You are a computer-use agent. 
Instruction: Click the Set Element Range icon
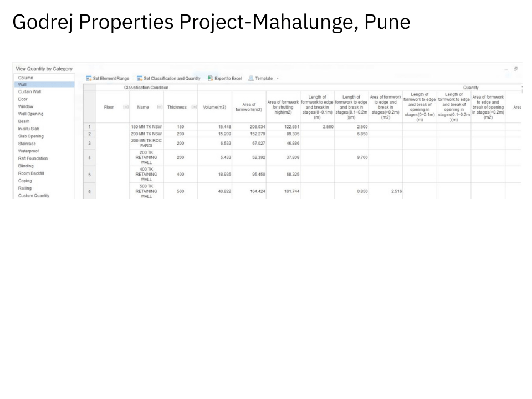89,78
